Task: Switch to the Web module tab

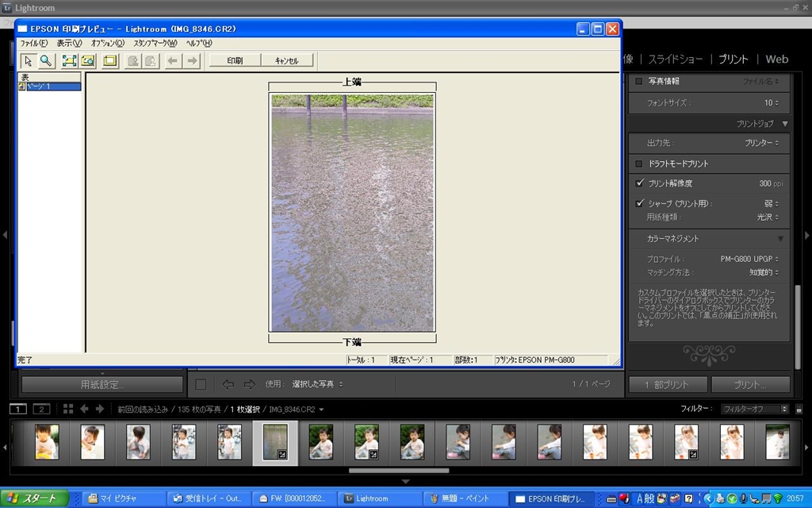Action: tap(776, 59)
